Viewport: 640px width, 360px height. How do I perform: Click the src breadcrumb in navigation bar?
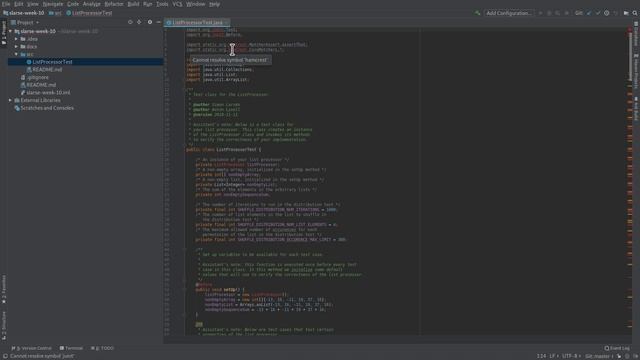[55, 13]
